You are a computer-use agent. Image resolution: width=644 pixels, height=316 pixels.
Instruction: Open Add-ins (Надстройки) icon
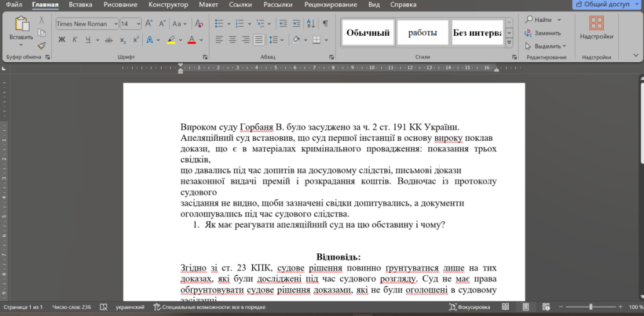tap(596, 23)
